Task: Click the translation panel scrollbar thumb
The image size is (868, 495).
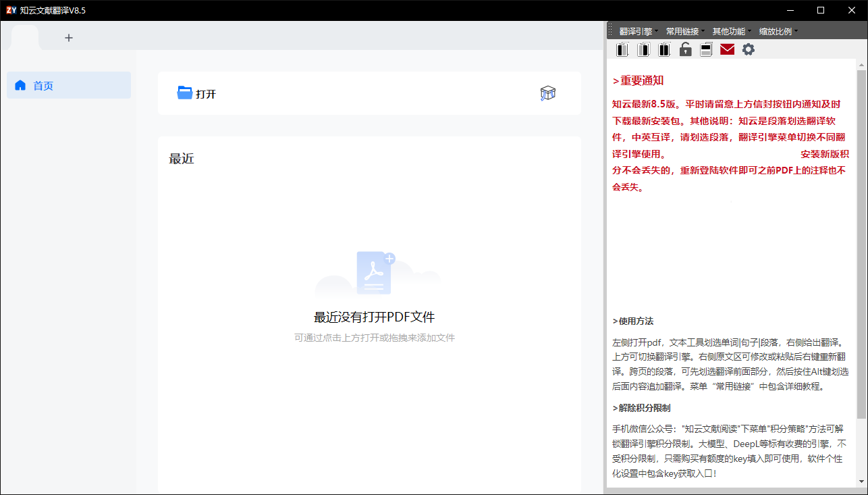Action: pyautogui.click(x=861, y=243)
